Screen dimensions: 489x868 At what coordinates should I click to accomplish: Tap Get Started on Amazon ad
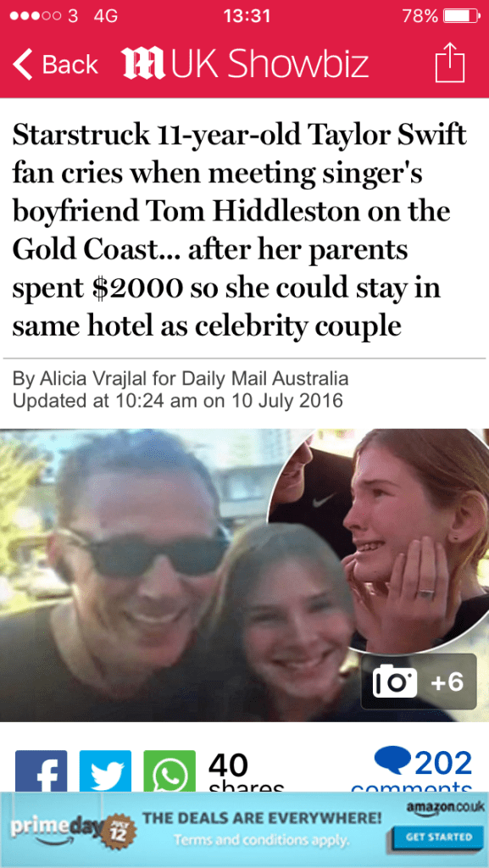[x=432, y=837]
